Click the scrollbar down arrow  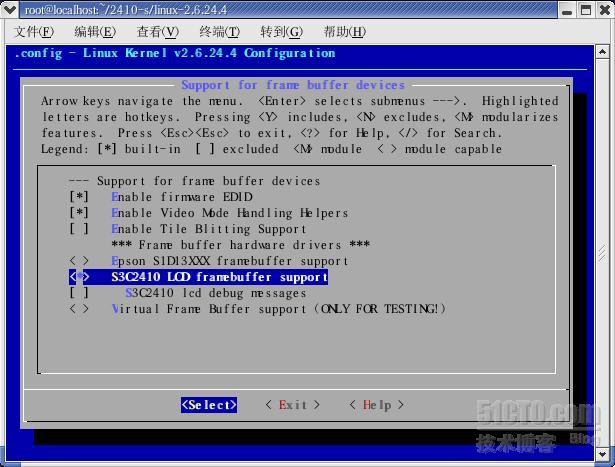(602, 454)
